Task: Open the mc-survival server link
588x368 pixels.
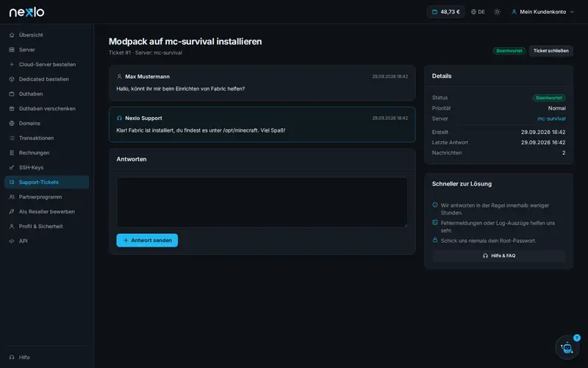Action: point(551,118)
